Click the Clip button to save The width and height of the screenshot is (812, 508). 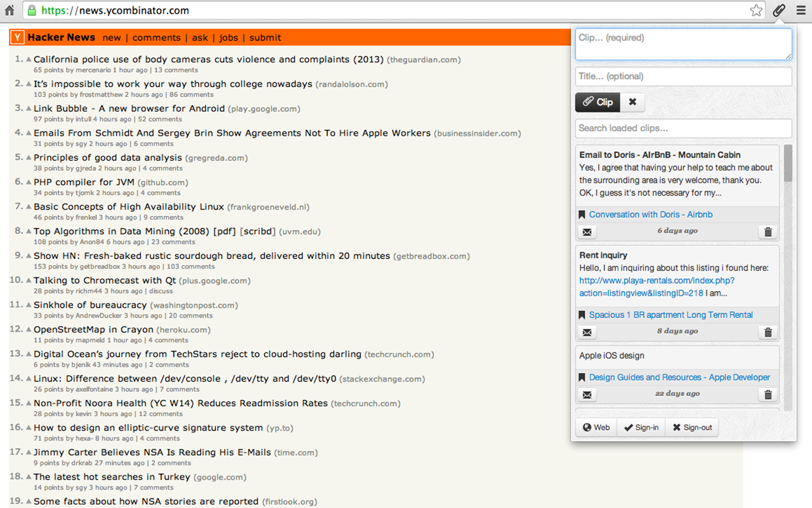point(598,102)
